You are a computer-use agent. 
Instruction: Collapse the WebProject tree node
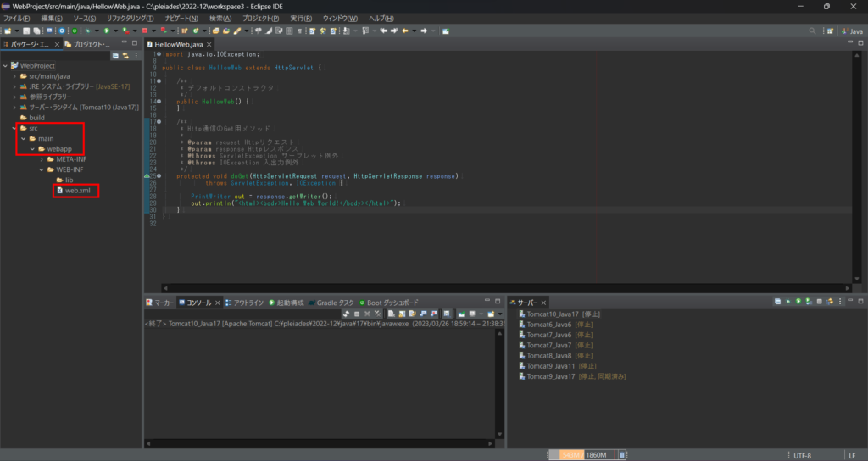click(x=6, y=65)
